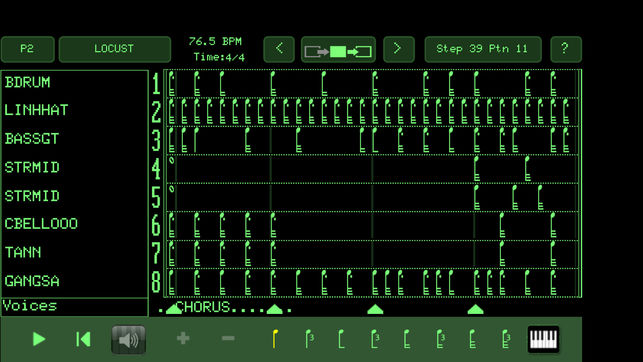The height and width of the screenshot is (362, 643).
Task: Rewind to the start of the pattern
Action: tap(83, 339)
